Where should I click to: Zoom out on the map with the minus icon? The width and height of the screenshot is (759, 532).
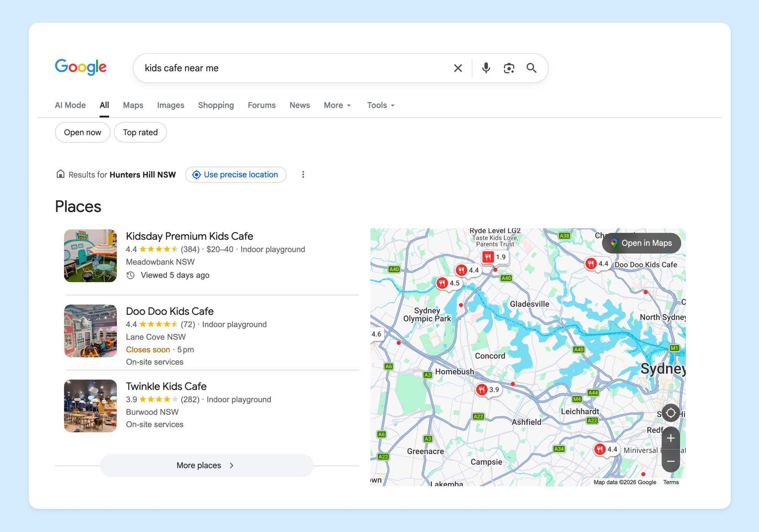[671, 461]
